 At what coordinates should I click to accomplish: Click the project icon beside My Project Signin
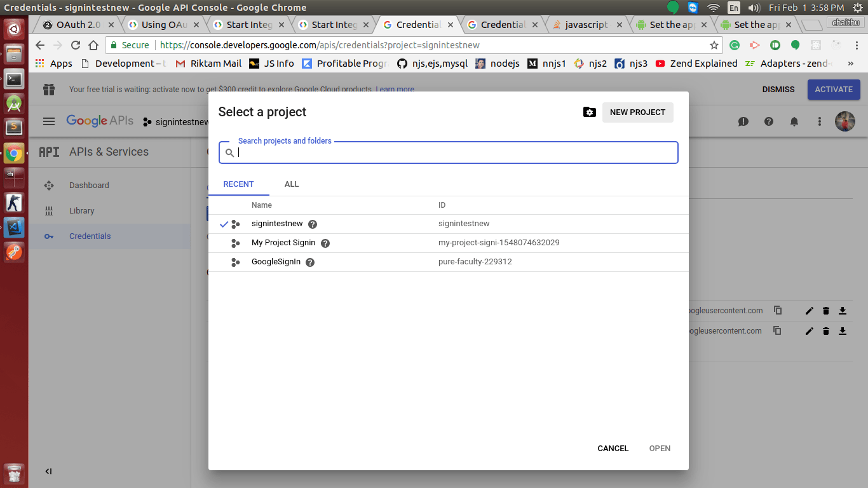(x=236, y=243)
